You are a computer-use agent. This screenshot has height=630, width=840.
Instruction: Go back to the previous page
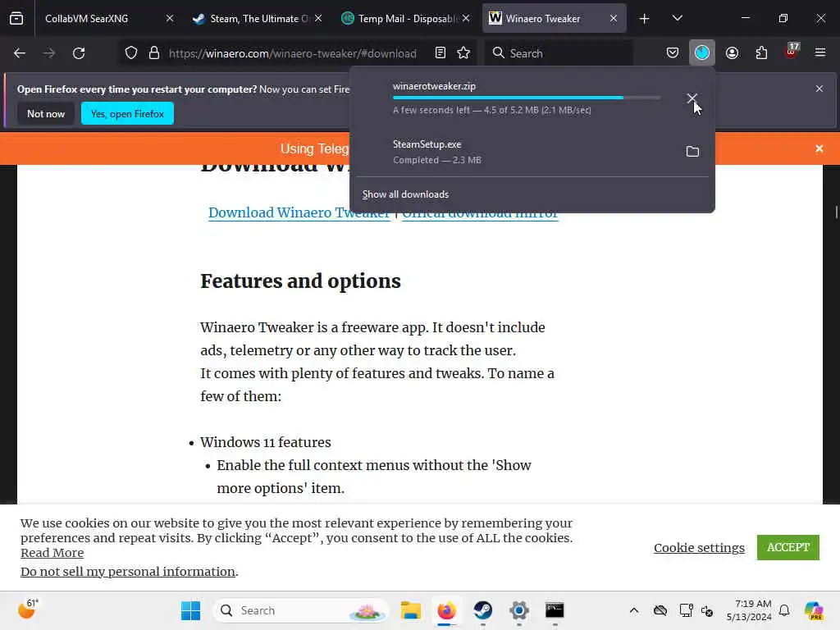[20, 53]
